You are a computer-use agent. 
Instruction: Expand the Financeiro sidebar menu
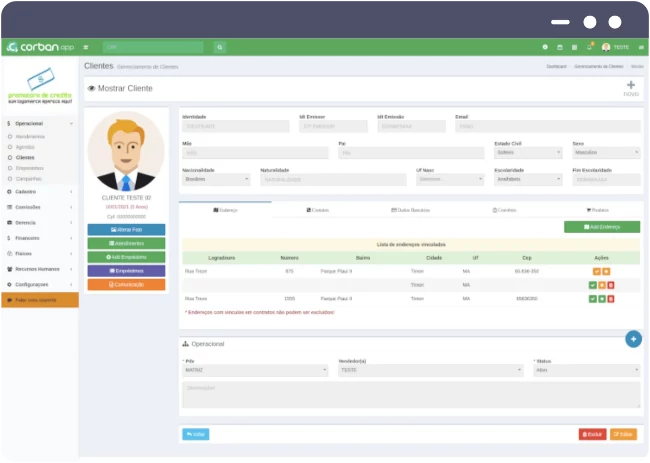(x=39, y=238)
